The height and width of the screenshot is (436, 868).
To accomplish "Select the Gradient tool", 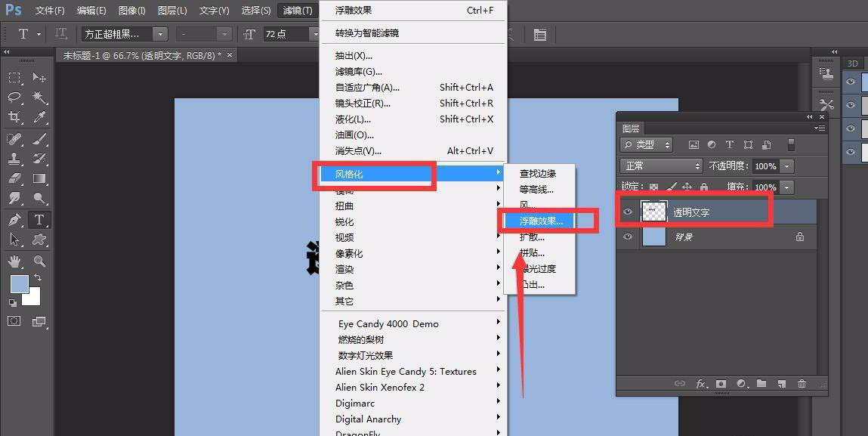I will [39, 178].
